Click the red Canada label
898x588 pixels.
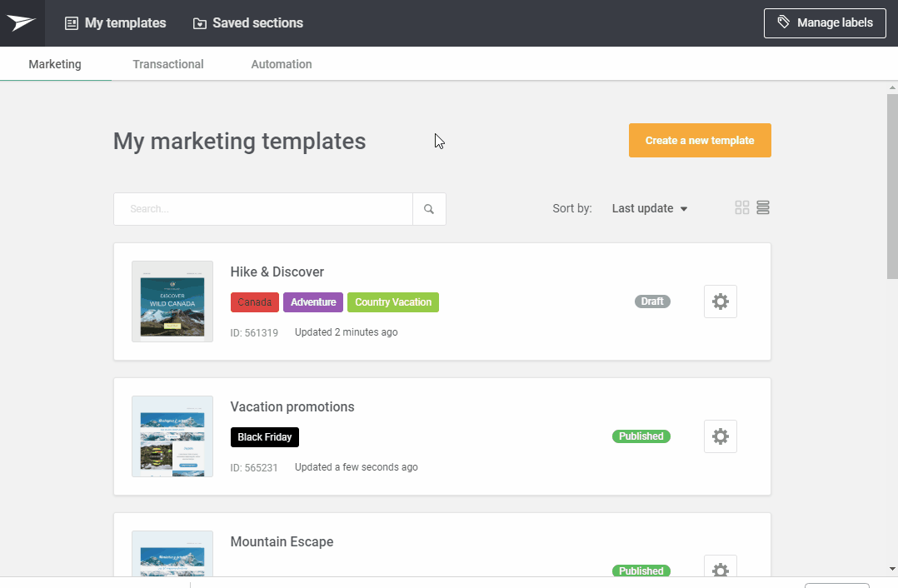pyautogui.click(x=255, y=302)
